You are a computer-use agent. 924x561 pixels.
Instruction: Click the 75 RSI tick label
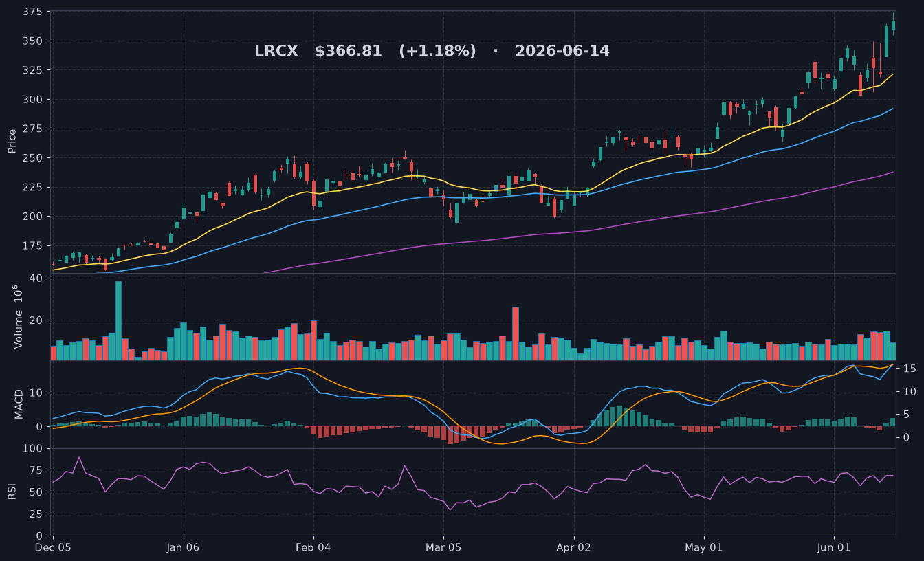point(36,470)
